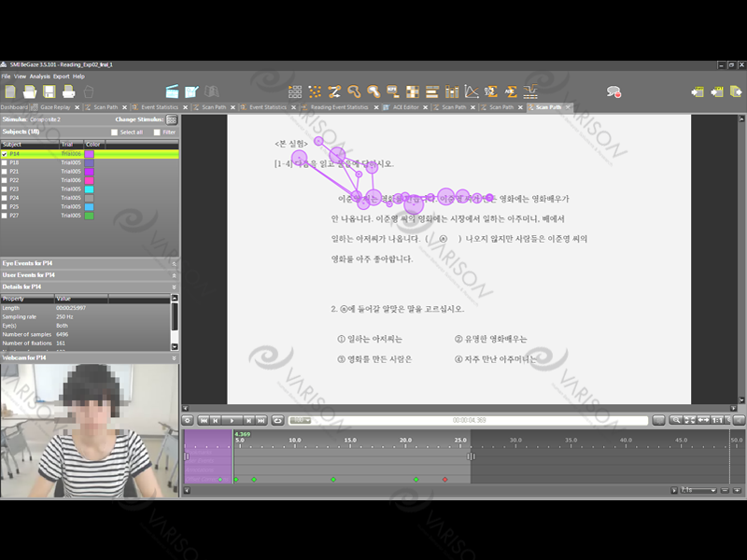Skip to the start of the recording
Viewport: 747px width, 560px height.
(204, 421)
